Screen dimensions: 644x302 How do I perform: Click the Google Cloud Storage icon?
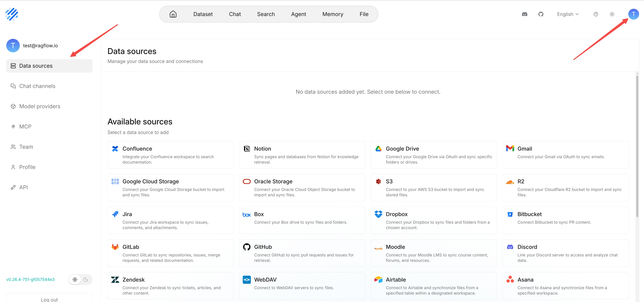pyautogui.click(x=115, y=181)
